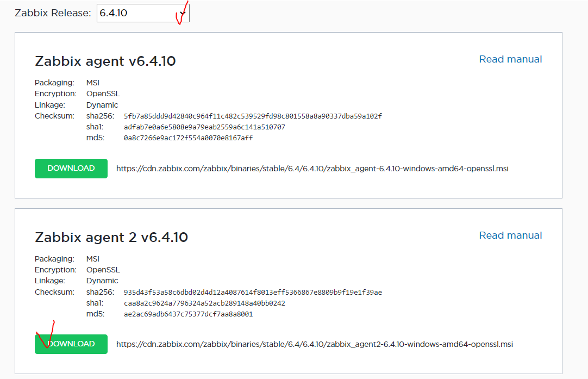The height and width of the screenshot is (379, 588).
Task: Click the Zabbix agent v6.4.10 heading
Action: pos(105,61)
